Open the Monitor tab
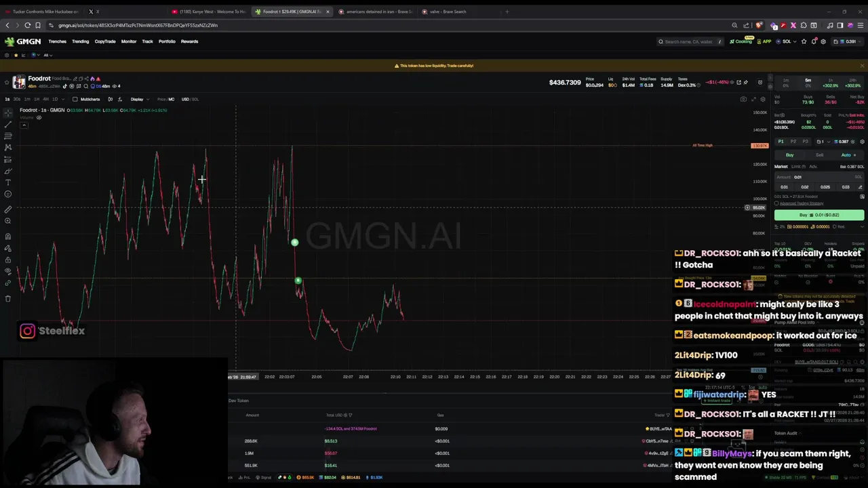868x488 pixels. 129,41
